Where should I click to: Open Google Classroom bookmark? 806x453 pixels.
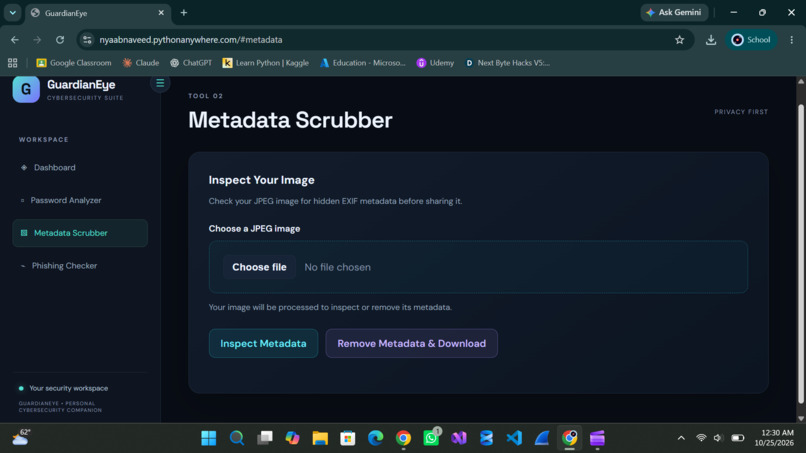[x=74, y=63]
